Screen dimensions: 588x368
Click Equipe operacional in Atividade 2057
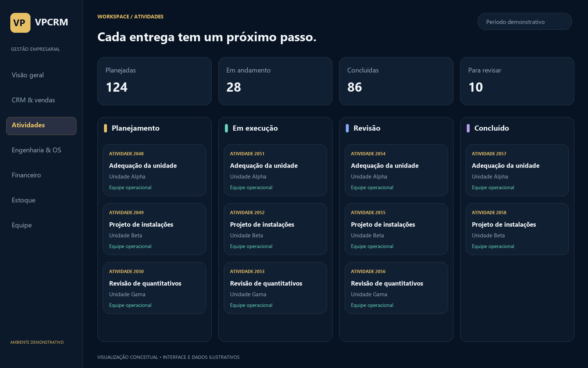click(x=493, y=187)
